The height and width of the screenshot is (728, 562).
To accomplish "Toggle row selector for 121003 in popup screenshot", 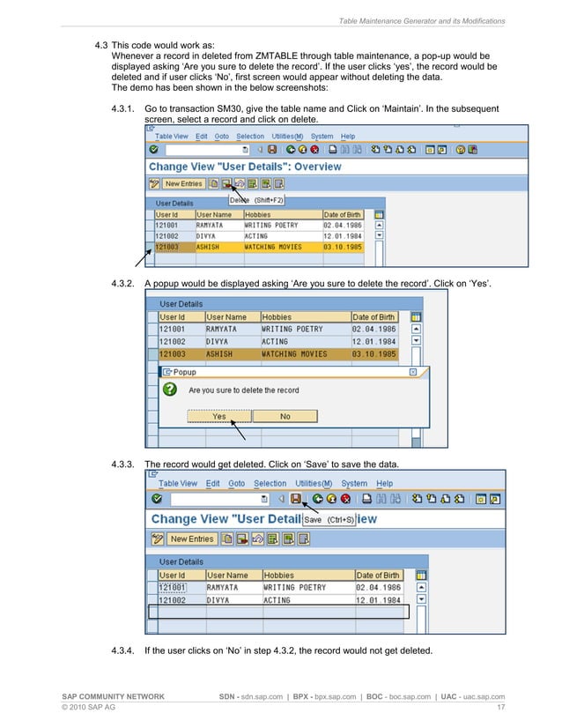I will [x=153, y=354].
